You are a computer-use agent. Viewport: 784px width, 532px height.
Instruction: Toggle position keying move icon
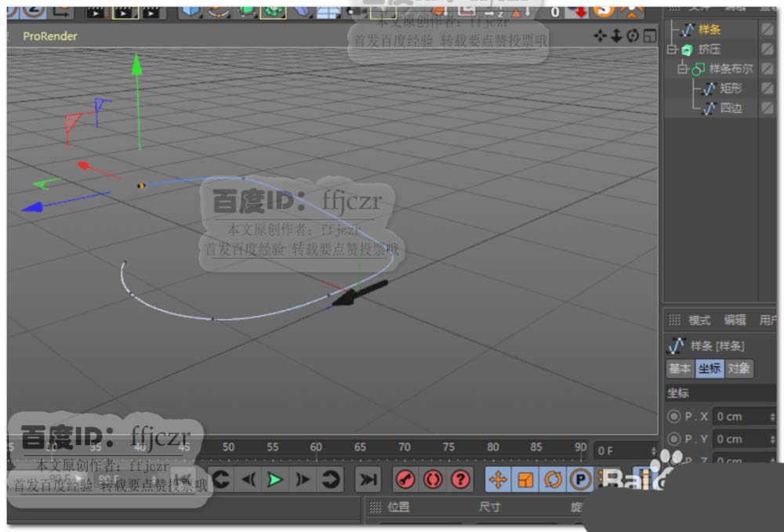point(498,480)
